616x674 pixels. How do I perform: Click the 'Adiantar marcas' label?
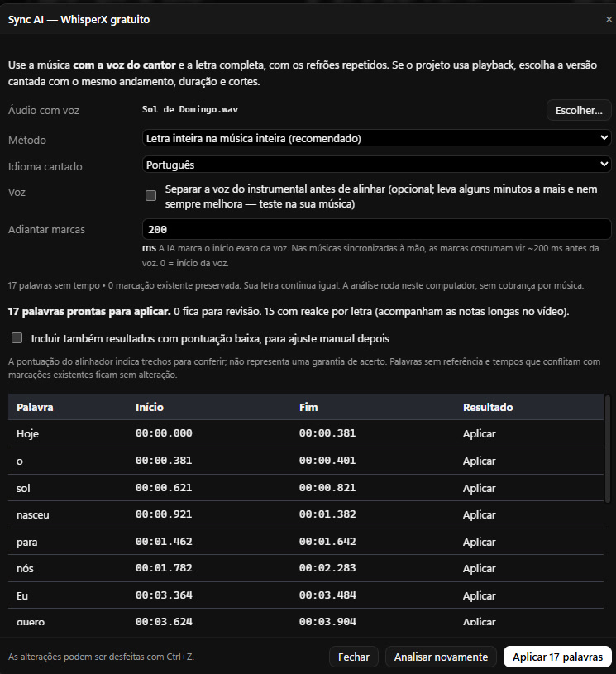tap(46, 229)
